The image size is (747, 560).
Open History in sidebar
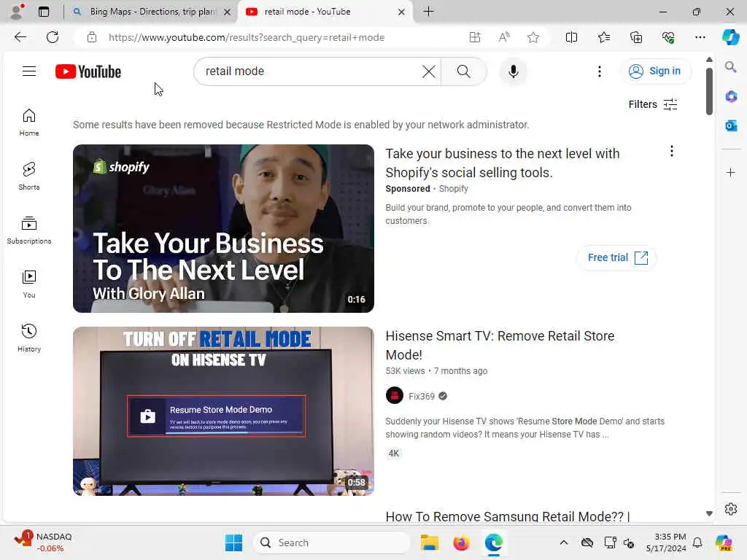pos(29,338)
